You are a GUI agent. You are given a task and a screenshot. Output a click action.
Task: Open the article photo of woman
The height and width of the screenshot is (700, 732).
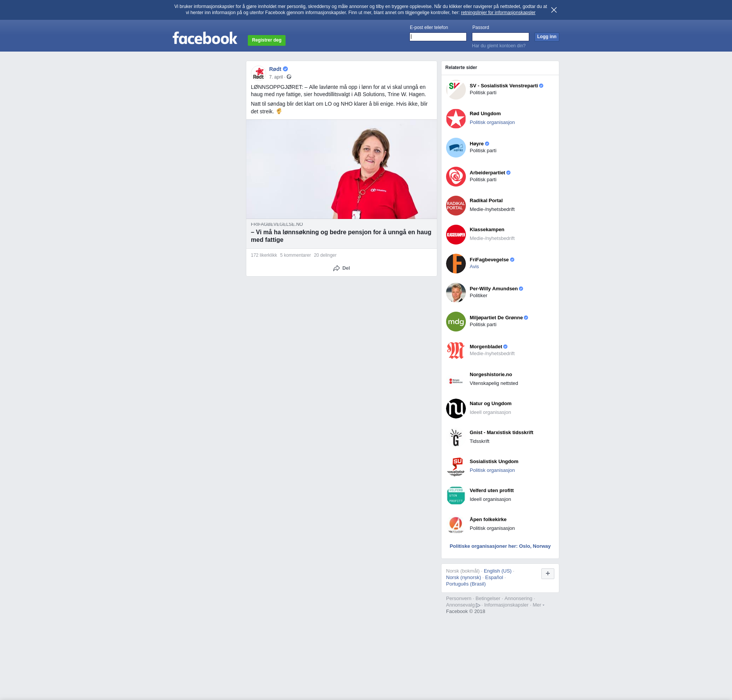[x=342, y=169]
